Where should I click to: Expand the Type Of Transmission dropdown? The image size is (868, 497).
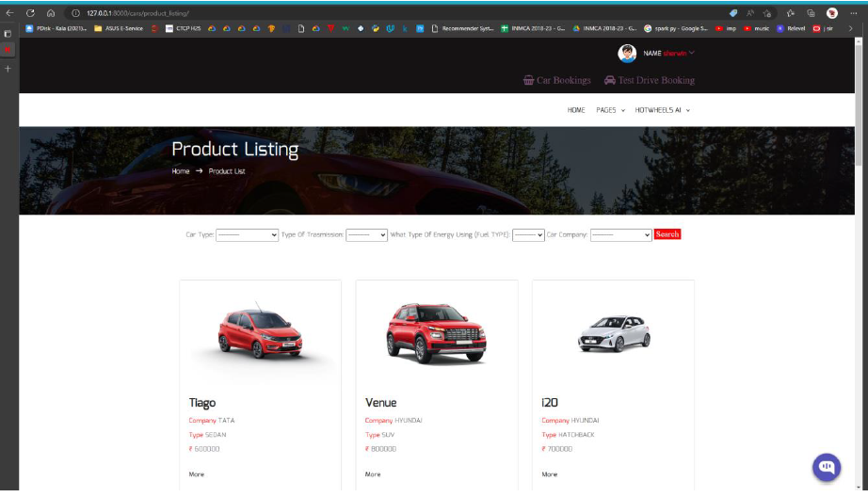(x=366, y=234)
